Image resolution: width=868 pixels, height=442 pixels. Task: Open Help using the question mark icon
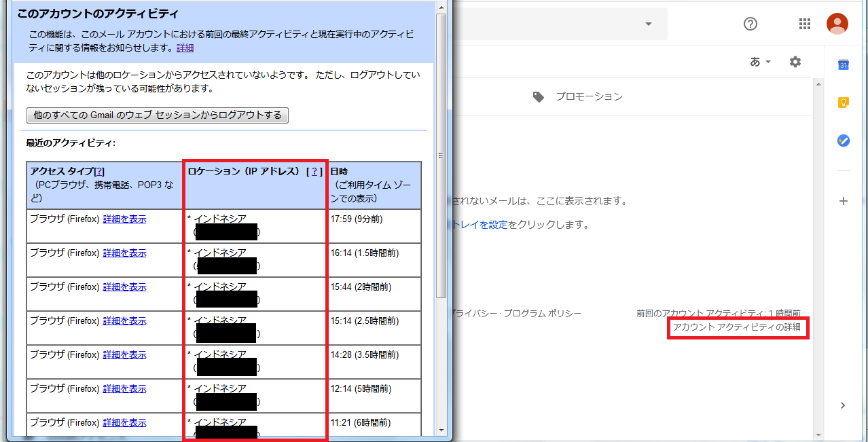(x=750, y=23)
